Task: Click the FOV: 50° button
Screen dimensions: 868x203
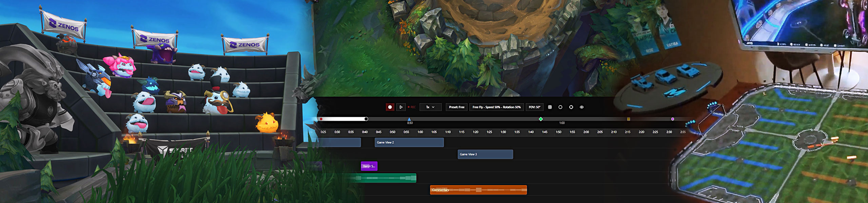Action: point(534,107)
